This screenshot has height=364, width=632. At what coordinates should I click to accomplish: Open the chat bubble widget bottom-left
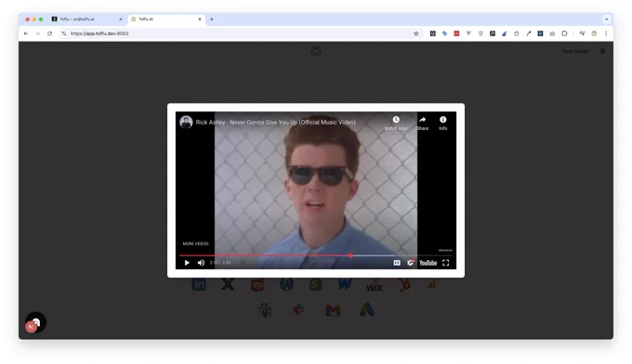pyautogui.click(x=36, y=322)
